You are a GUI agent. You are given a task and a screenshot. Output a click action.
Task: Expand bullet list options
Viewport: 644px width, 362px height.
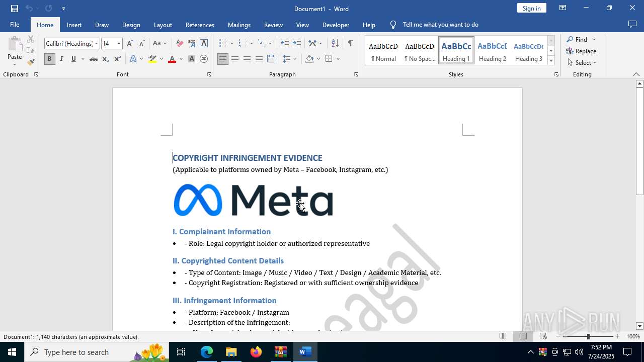(x=232, y=44)
